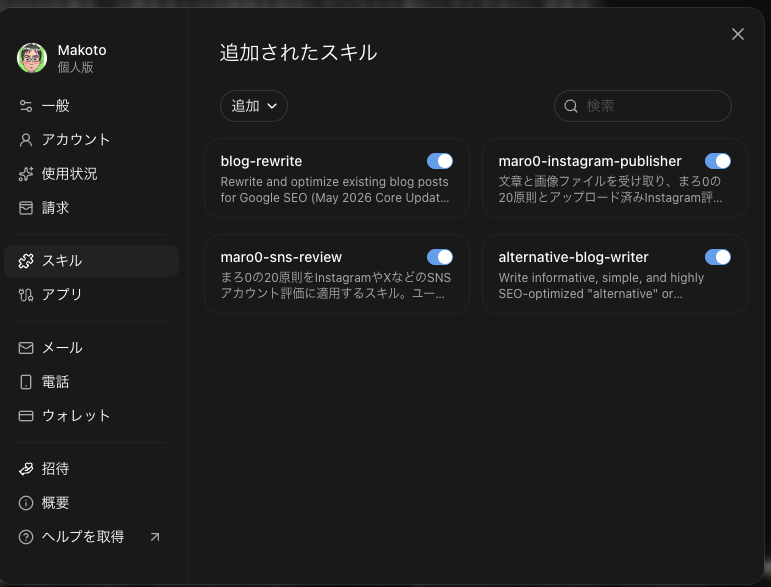Click the question mark icon beside ヘルプを取得

[x=26, y=537]
